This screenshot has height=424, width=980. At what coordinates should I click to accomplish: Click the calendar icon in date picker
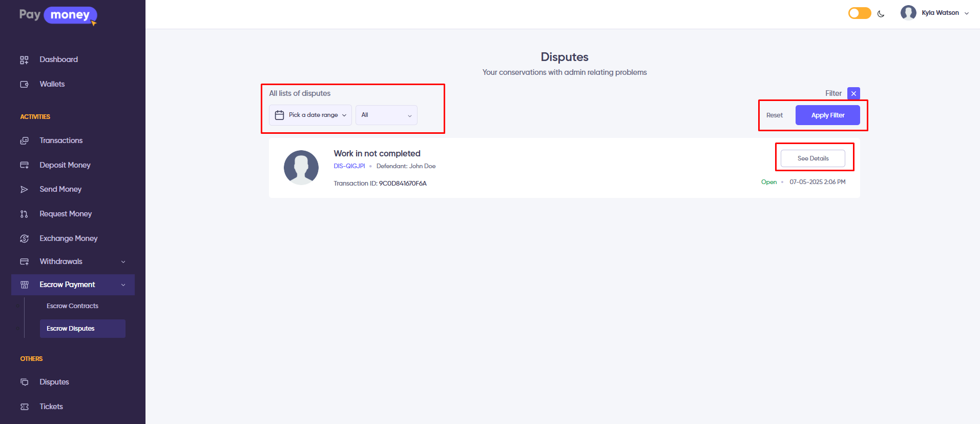tap(279, 115)
